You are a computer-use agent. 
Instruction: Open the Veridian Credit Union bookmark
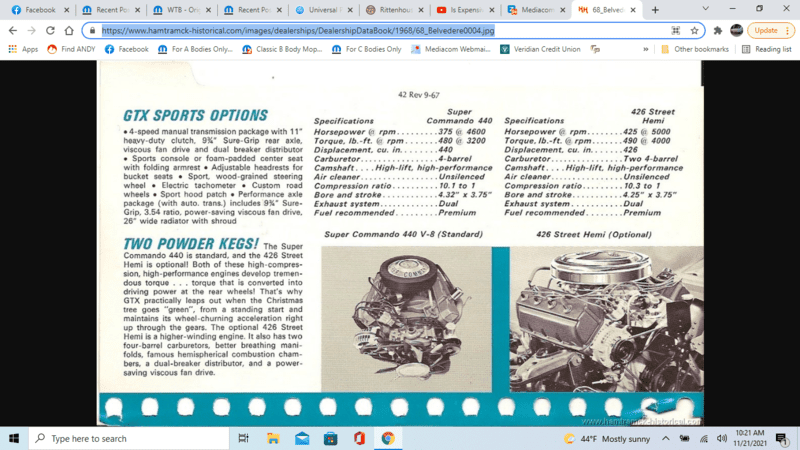(x=540, y=49)
